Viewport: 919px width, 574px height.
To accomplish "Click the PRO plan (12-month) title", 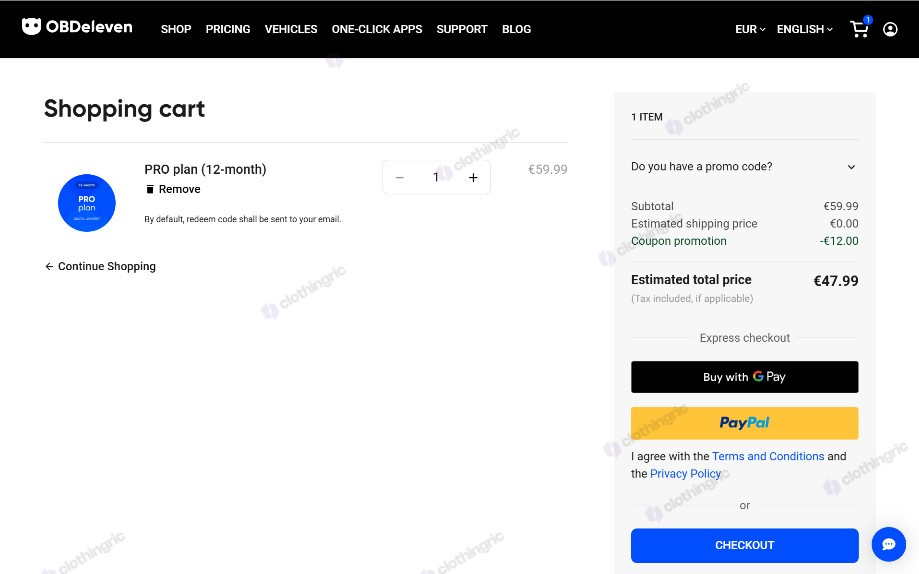I will [x=205, y=169].
